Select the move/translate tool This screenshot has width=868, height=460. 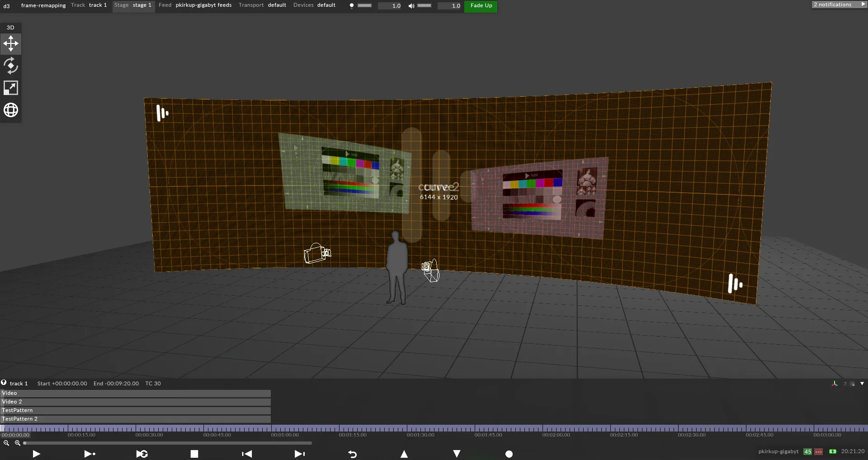[x=11, y=44]
